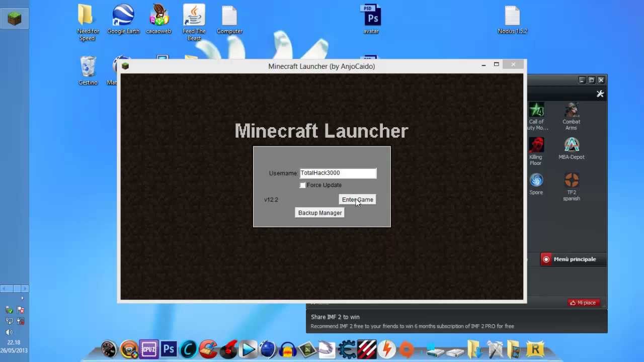The height and width of the screenshot is (362, 644).
Task: Focus the Username field containing TotalHack3000
Action: 338,173
